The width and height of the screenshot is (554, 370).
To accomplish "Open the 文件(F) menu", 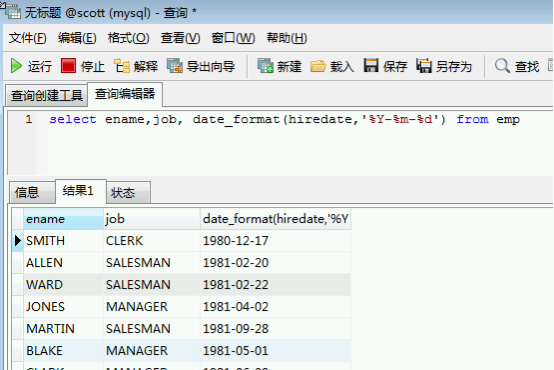I will pyautogui.click(x=28, y=38).
